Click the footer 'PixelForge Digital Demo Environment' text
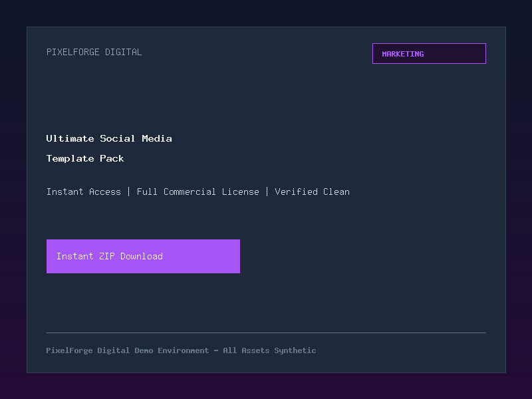532x399 pixels. [128, 350]
